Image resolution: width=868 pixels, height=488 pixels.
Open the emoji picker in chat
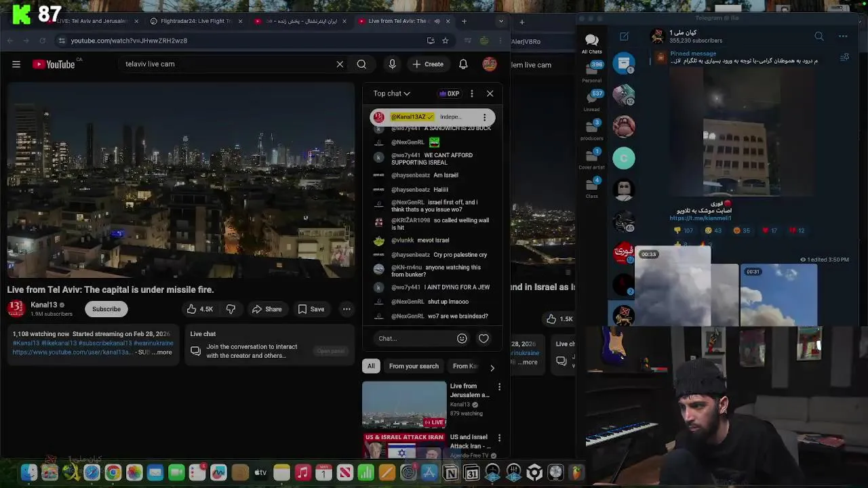462,338
